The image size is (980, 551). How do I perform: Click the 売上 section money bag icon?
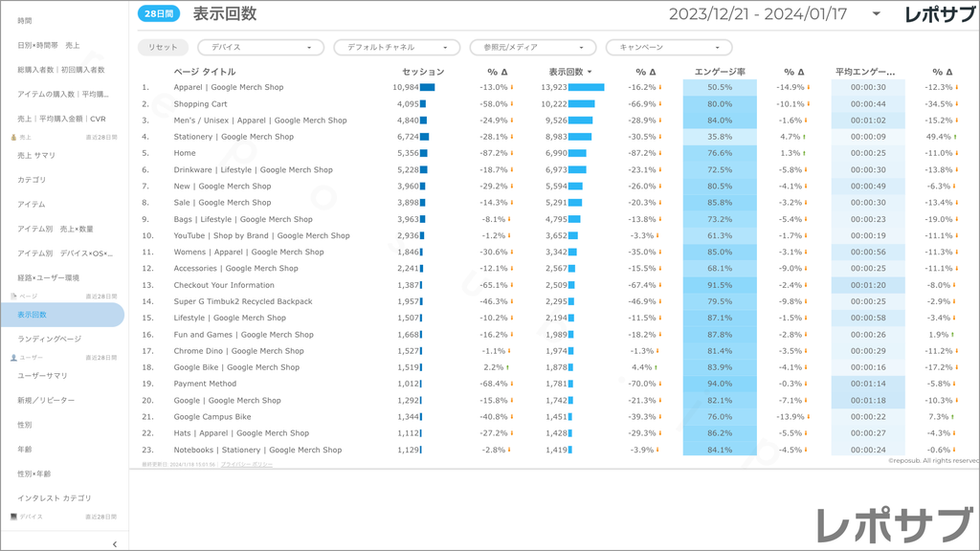(12, 138)
